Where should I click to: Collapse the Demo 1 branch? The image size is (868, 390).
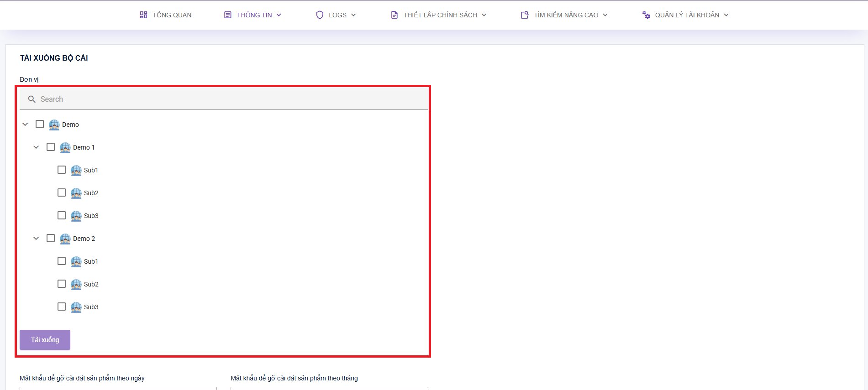pos(36,147)
